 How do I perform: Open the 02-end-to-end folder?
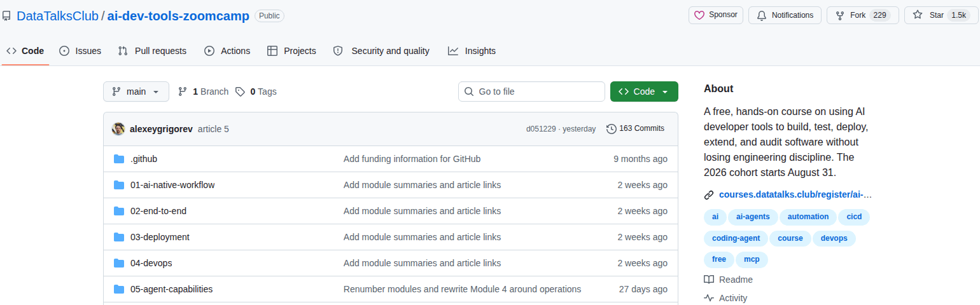(158, 211)
